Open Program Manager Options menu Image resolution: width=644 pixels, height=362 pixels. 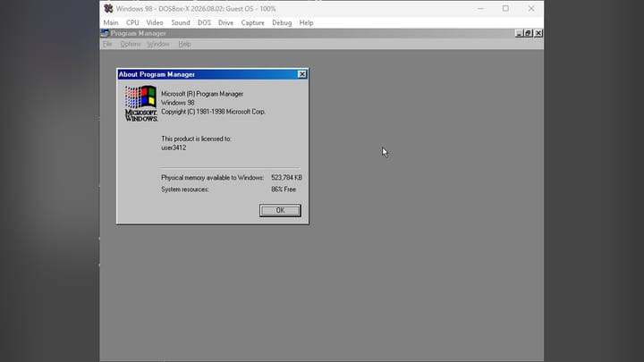pos(131,44)
